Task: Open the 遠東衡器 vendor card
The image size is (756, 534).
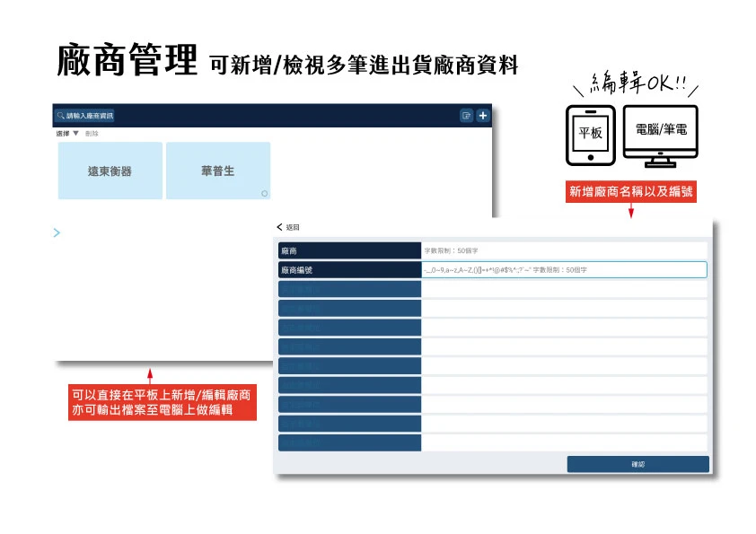Action: (x=110, y=171)
